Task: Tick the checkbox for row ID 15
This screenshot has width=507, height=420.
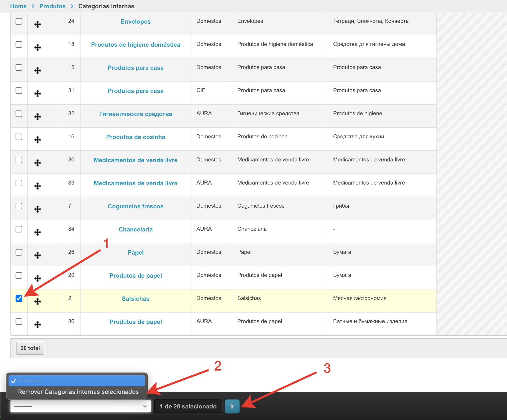Action: coord(19,68)
